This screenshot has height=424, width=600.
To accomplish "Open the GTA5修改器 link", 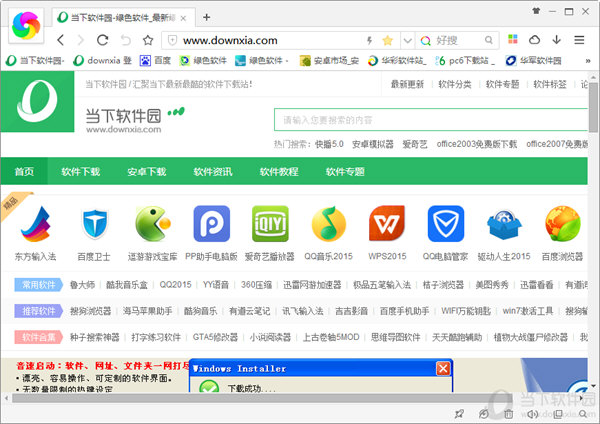I will point(215,337).
